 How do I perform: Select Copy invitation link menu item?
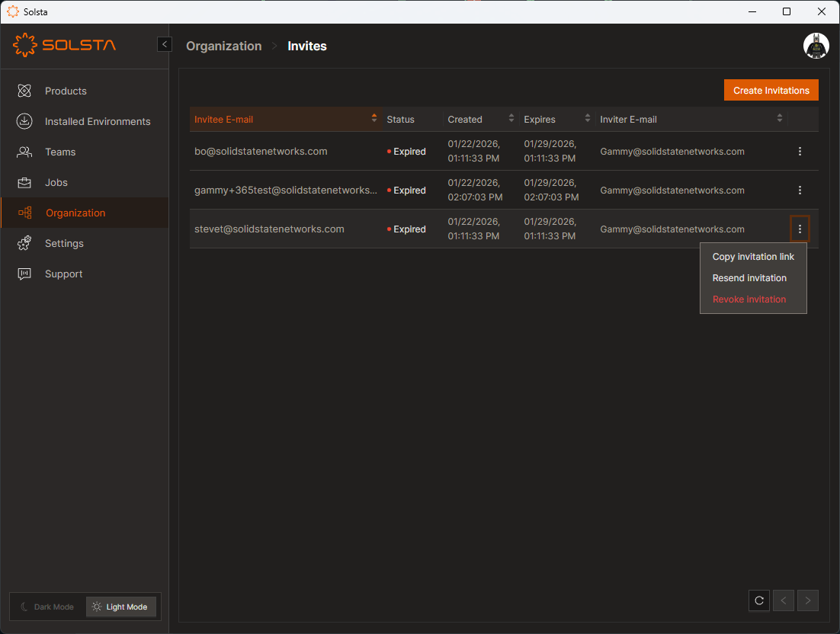pos(753,257)
